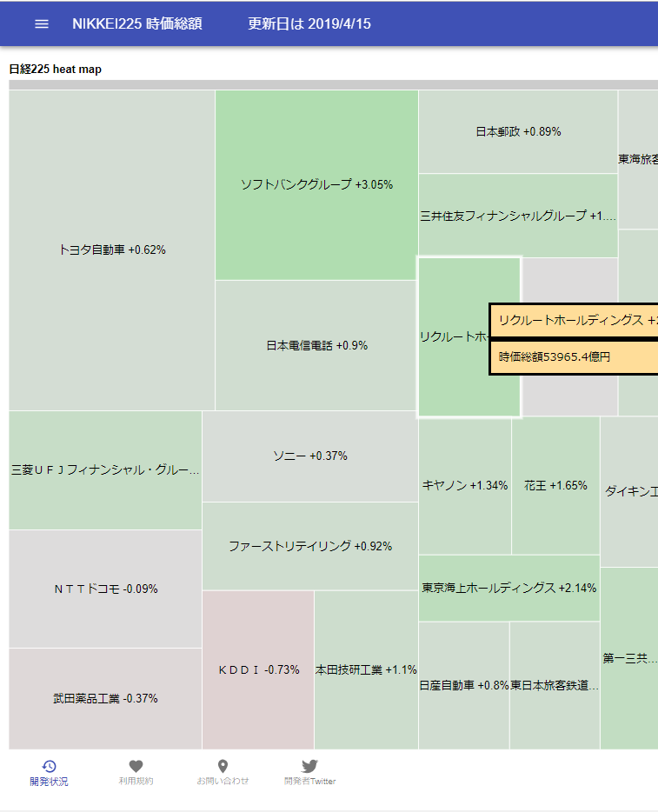Click the Twitter bird icon in bottom bar
This screenshot has width=658, height=812.
tap(309, 766)
